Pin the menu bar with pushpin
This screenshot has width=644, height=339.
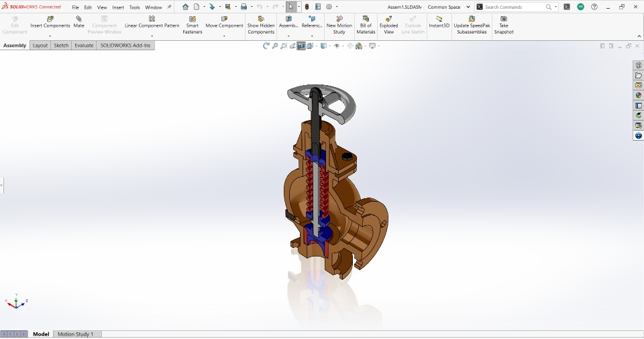click(x=169, y=7)
